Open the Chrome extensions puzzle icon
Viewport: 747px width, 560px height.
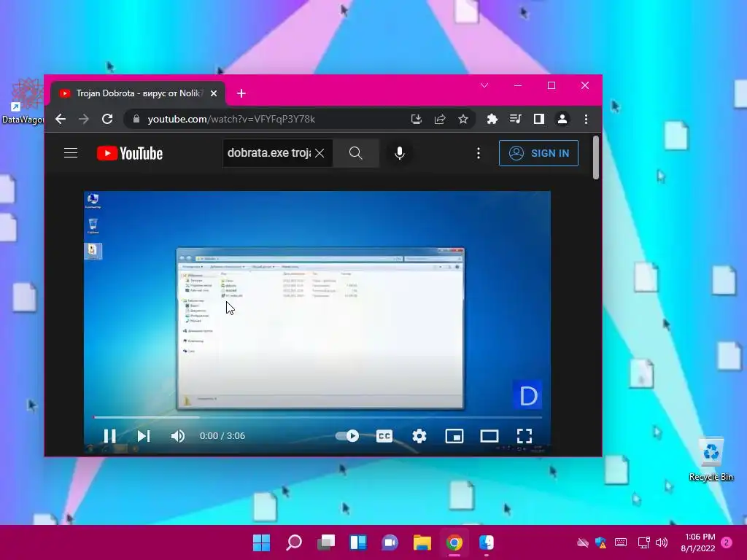pos(492,119)
